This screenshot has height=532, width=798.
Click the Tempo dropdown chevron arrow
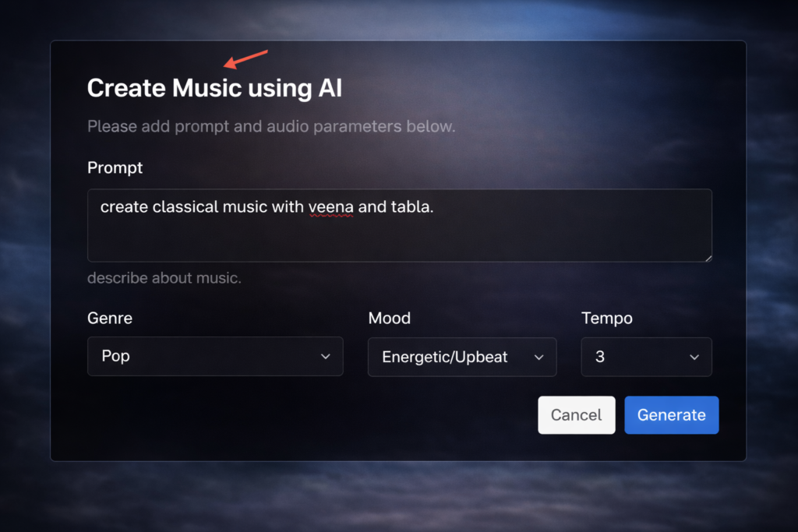pyautogui.click(x=694, y=357)
